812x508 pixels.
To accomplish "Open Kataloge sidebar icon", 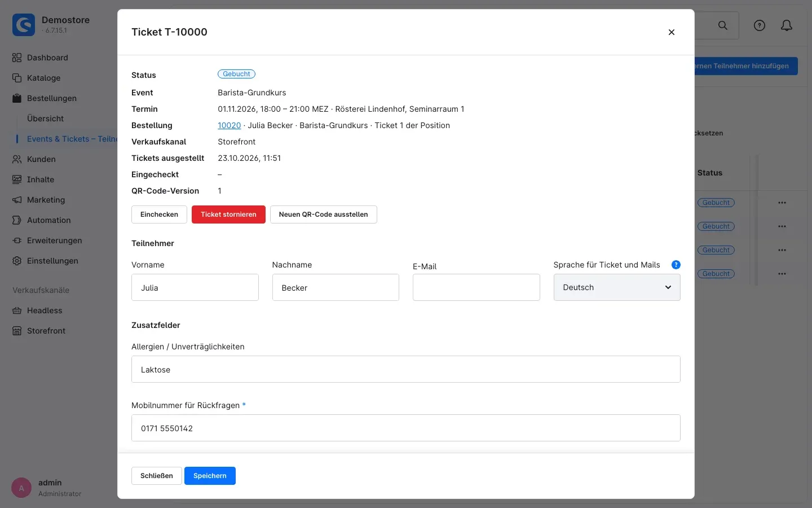I will click(x=17, y=78).
